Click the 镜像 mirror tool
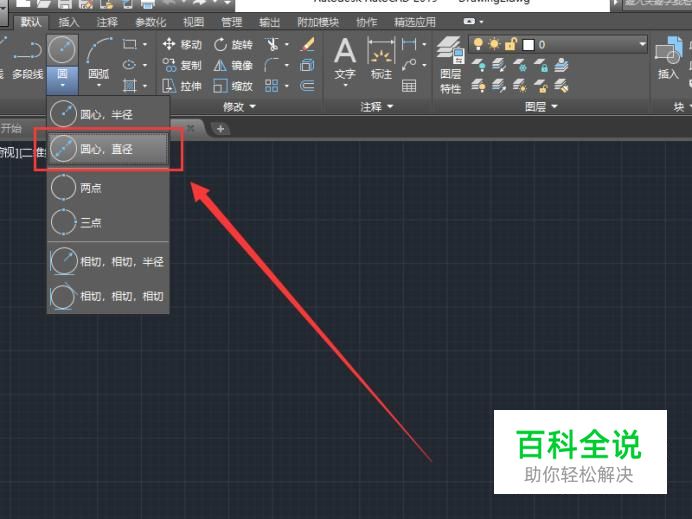This screenshot has width=692, height=519. pos(233,65)
